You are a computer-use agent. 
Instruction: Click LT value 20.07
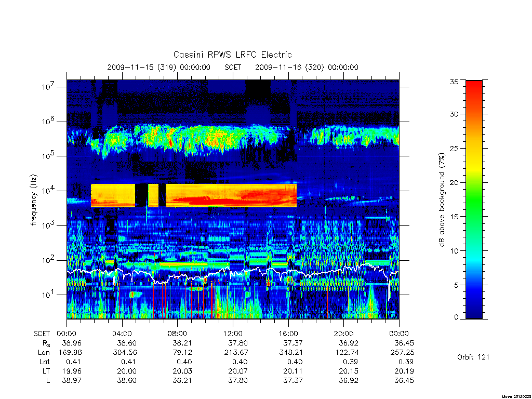coord(238,371)
